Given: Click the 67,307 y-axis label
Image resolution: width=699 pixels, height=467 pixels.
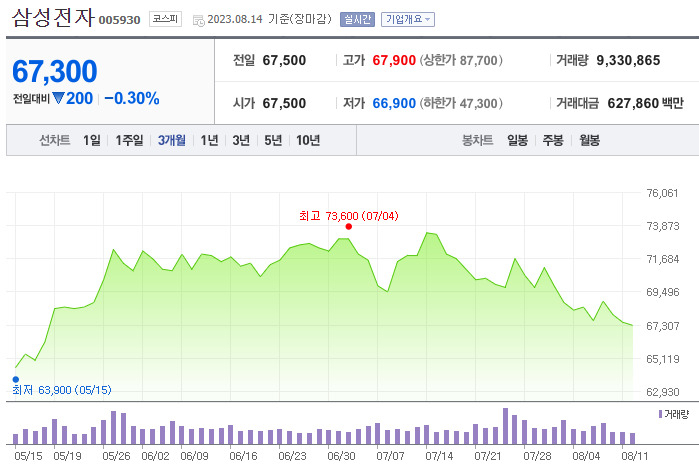Looking at the screenshot, I should (x=662, y=326).
